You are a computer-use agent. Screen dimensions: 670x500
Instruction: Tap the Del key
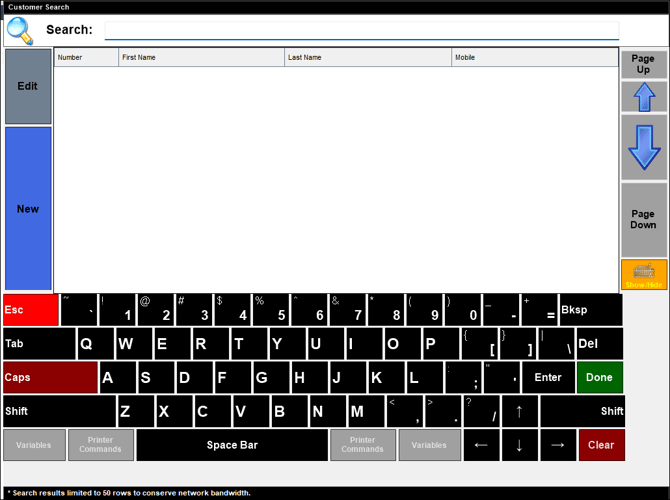599,344
